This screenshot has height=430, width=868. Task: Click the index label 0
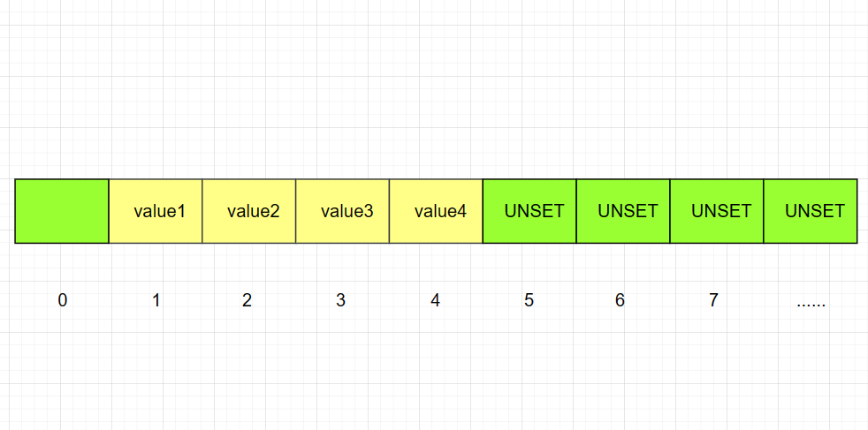point(63,300)
